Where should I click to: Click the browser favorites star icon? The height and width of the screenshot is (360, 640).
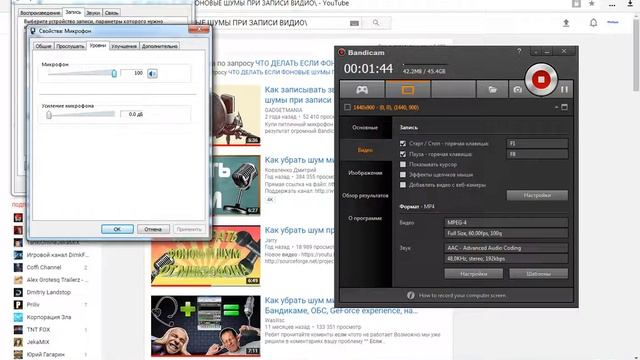(591, 4)
